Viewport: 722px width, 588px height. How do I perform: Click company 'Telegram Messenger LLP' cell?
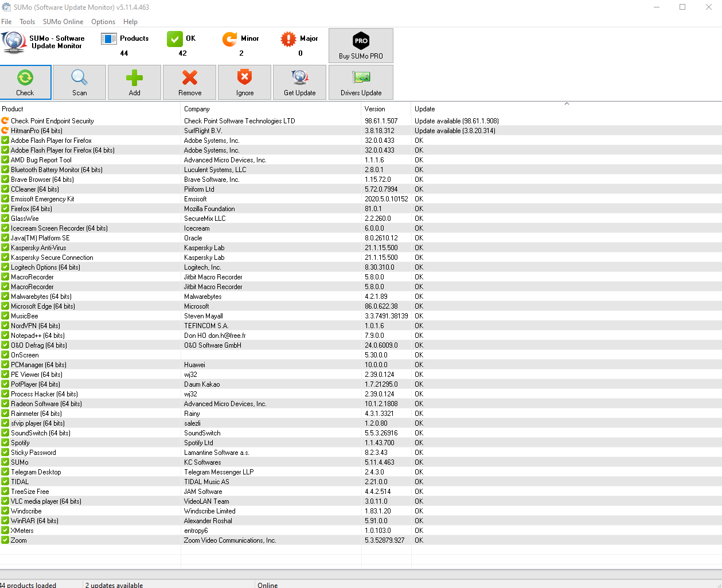pyautogui.click(x=218, y=472)
